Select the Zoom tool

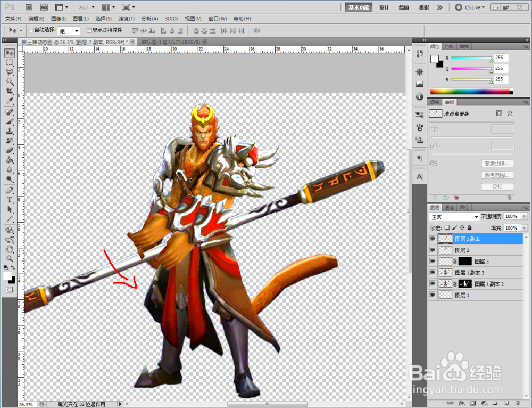tap(10, 258)
